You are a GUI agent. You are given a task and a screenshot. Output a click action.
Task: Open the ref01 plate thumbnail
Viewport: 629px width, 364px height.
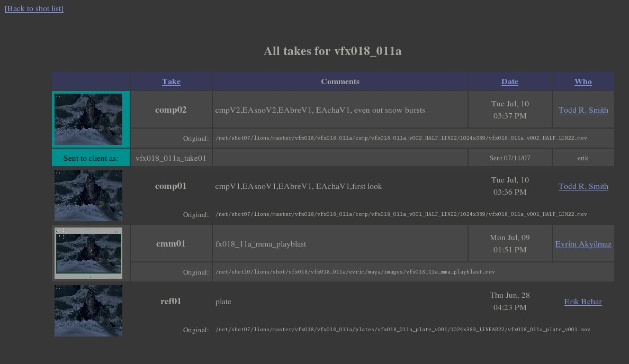[x=88, y=311]
